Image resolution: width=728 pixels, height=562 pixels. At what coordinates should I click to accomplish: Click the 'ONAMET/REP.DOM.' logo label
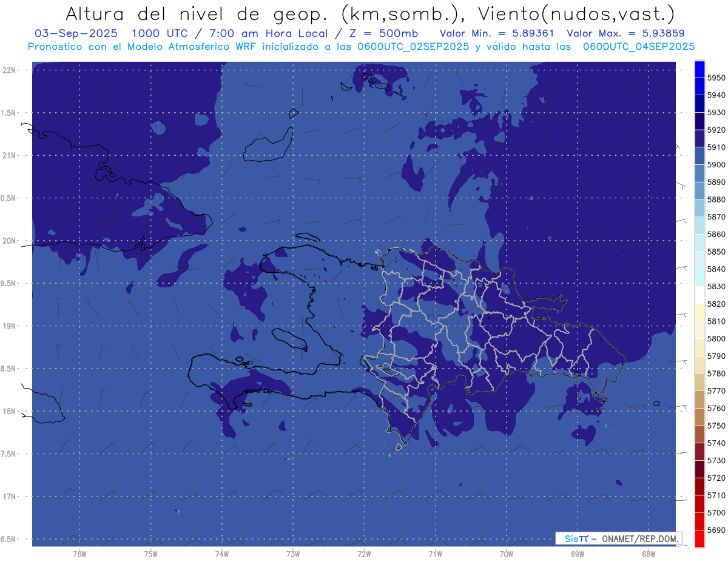tap(639, 538)
